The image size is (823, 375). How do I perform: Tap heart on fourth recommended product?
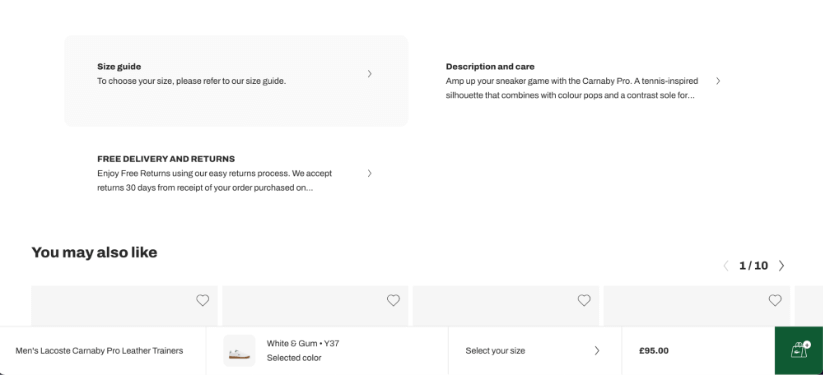point(775,300)
